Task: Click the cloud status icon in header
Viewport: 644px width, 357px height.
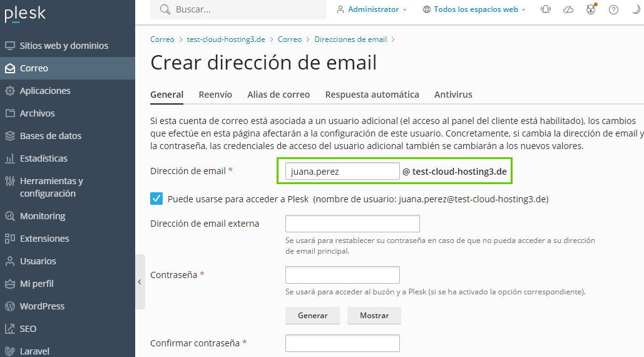Action: point(568,9)
